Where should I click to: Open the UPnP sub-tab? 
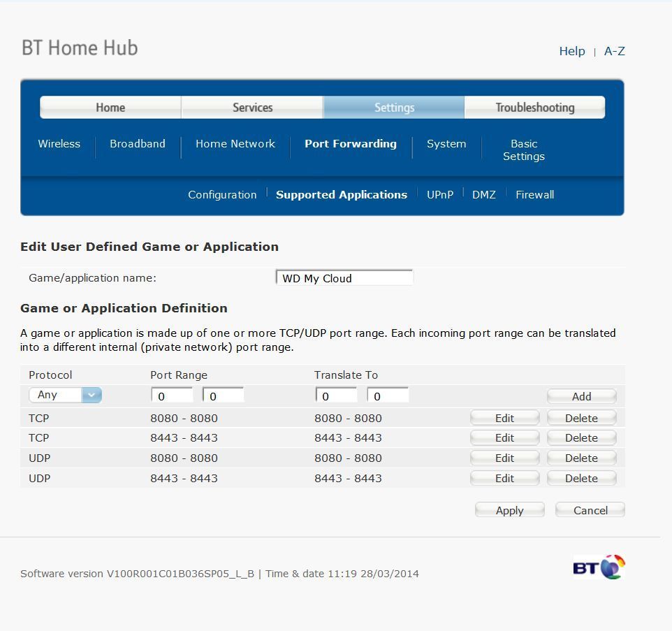click(439, 195)
